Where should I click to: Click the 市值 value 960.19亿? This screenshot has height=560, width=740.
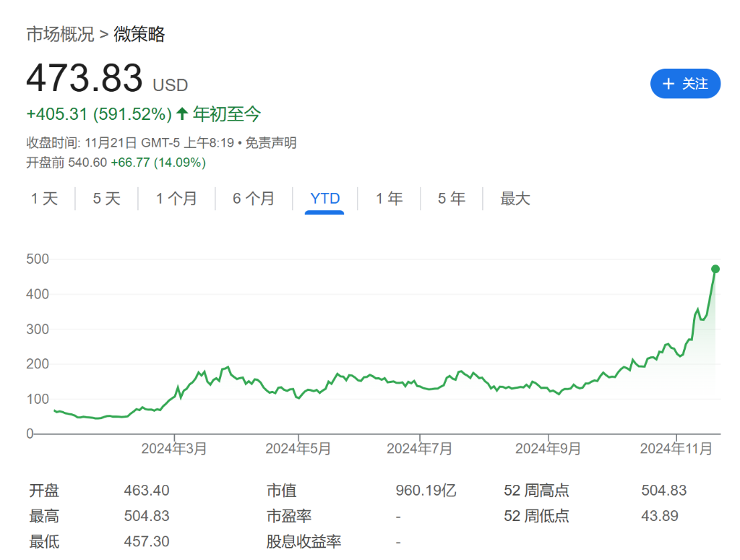click(426, 491)
